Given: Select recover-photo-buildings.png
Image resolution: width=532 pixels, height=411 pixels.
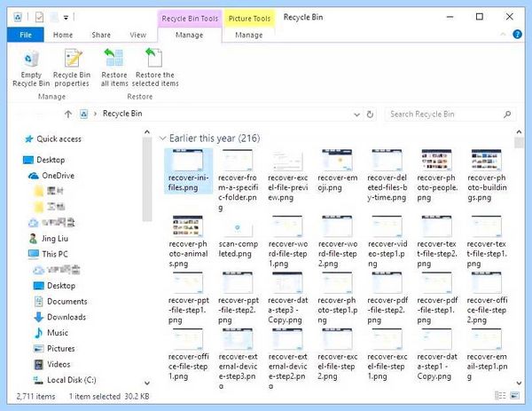Looking at the screenshot, I should (487, 176).
